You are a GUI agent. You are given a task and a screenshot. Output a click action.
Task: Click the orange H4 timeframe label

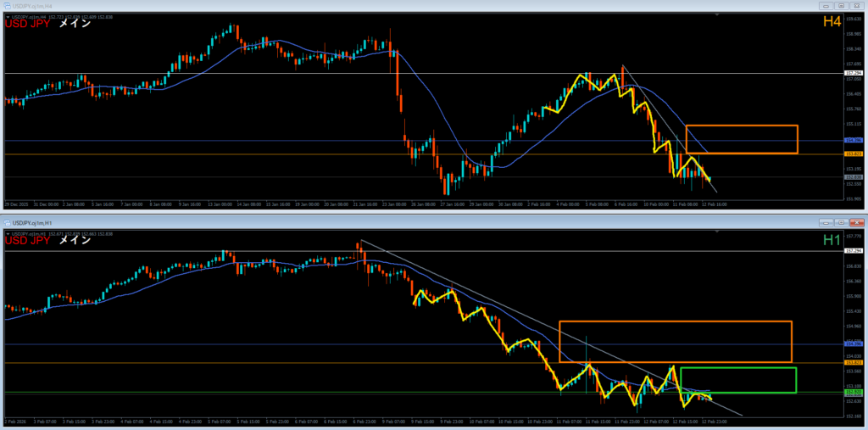[x=831, y=21]
